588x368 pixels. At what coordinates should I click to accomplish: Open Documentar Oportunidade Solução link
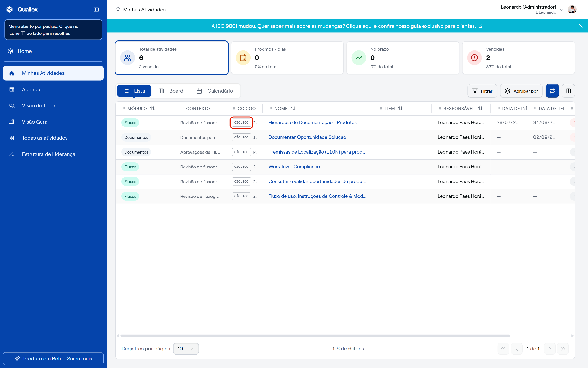(x=307, y=137)
